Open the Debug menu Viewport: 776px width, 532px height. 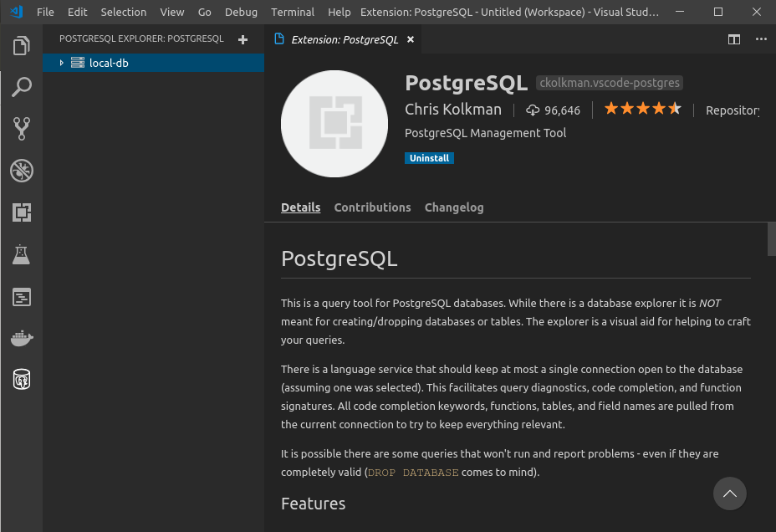(x=241, y=12)
